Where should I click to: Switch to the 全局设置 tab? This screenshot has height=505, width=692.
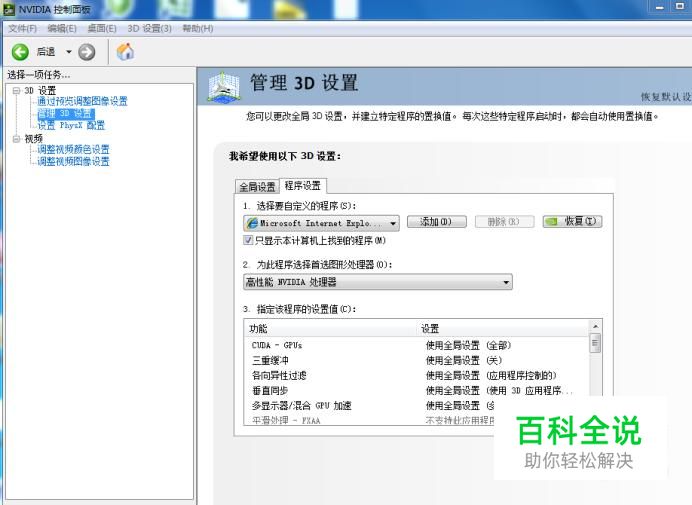(x=257, y=187)
